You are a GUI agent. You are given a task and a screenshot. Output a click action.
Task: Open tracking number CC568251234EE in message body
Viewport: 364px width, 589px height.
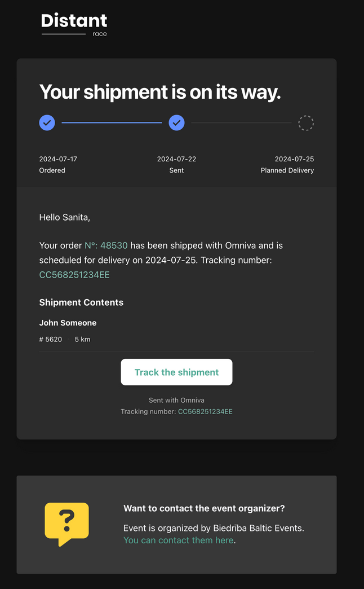tap(74, 275)
